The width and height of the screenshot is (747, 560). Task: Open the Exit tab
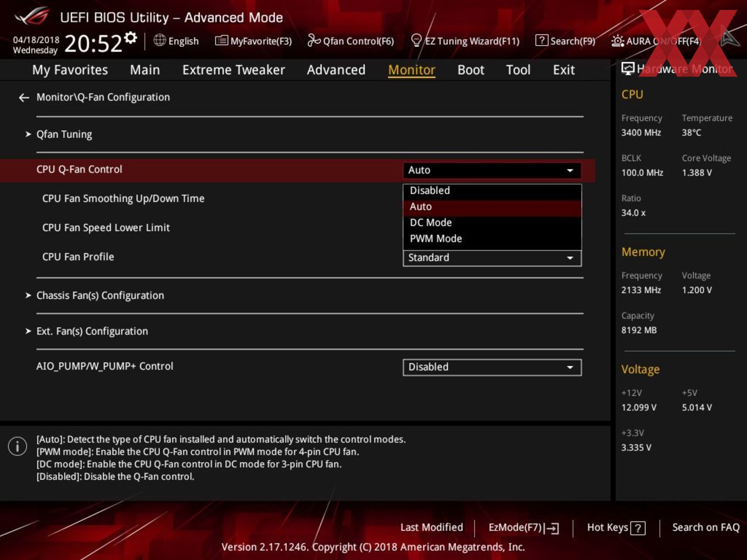(x=564, y=70)
